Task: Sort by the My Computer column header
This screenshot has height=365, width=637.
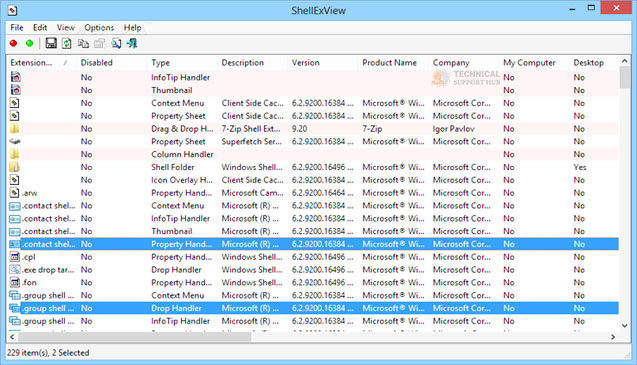Action: point(535,63)
